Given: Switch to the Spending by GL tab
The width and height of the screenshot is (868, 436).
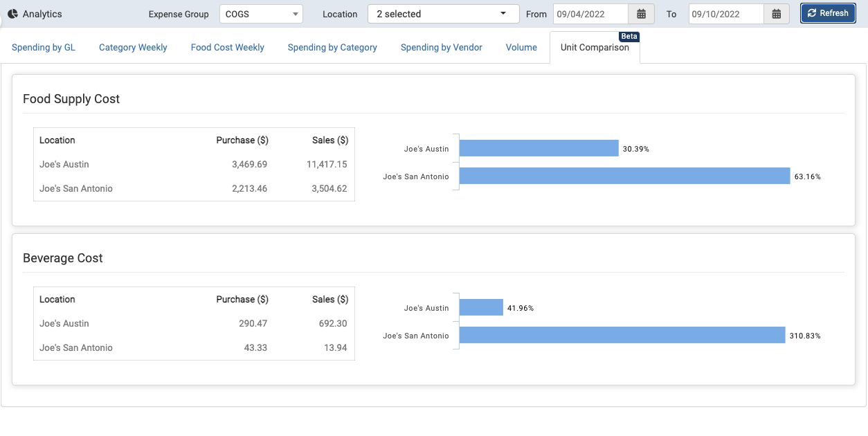Looking at the screenshot, I should [44, 47].
